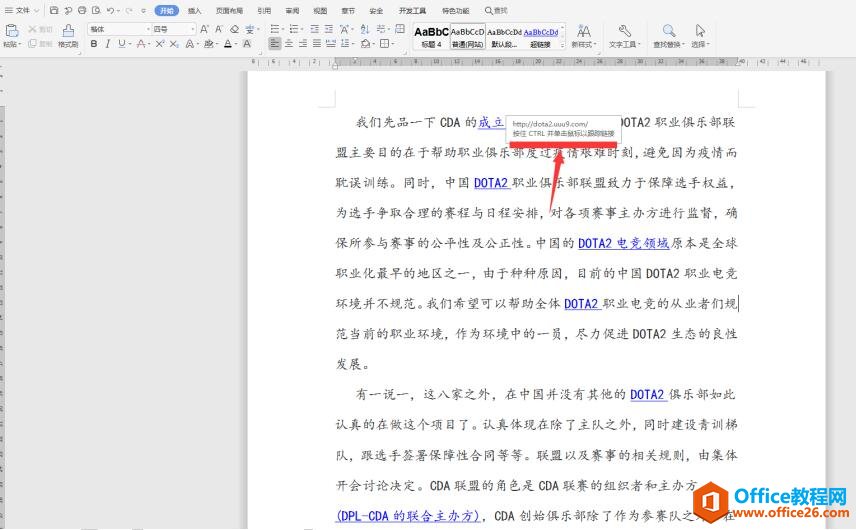Apply superscript with the X² icon
Image resolution: width=856 pixels, height=530 pixels.
pyautogui.click(x=159, y=44)
